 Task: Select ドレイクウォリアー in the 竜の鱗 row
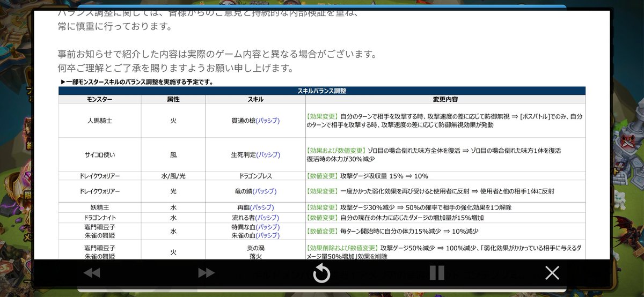tap(100, 191)
